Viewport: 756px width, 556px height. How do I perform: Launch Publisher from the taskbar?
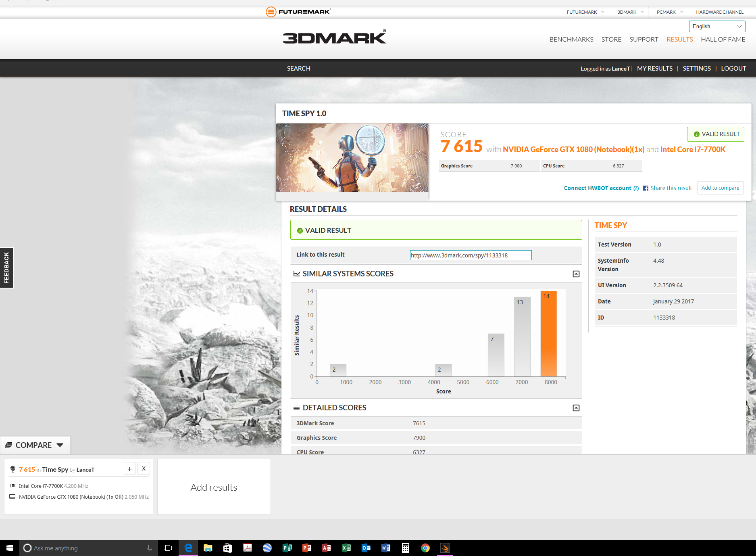287,548
